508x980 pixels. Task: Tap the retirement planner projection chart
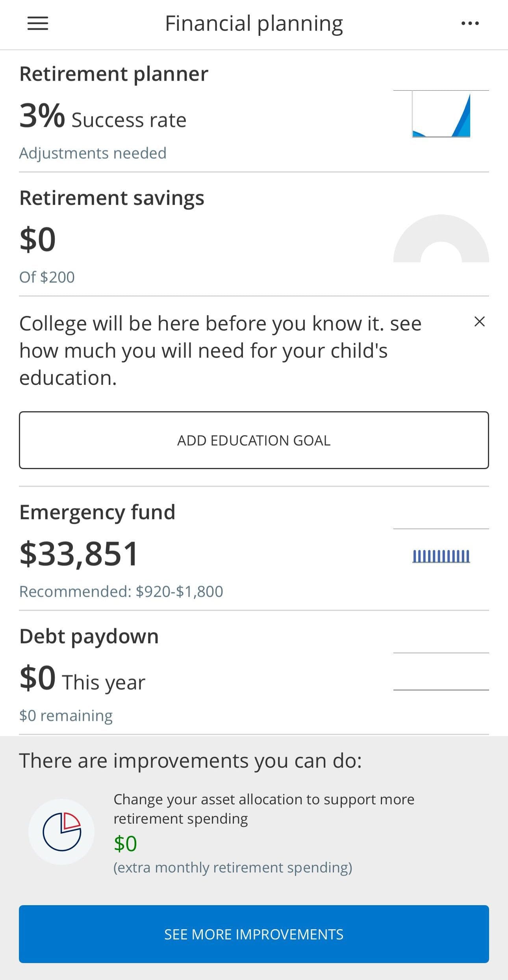441,114
